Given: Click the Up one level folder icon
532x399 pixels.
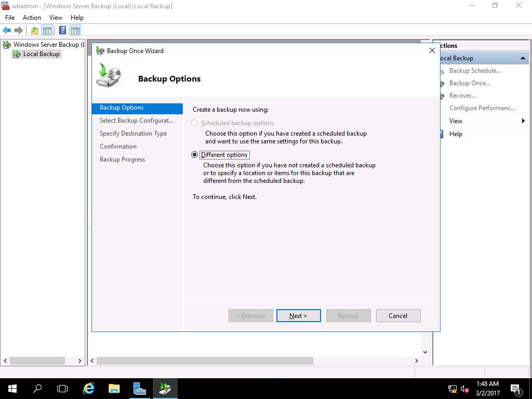Looking at the screenshot, I should (35, 31).
